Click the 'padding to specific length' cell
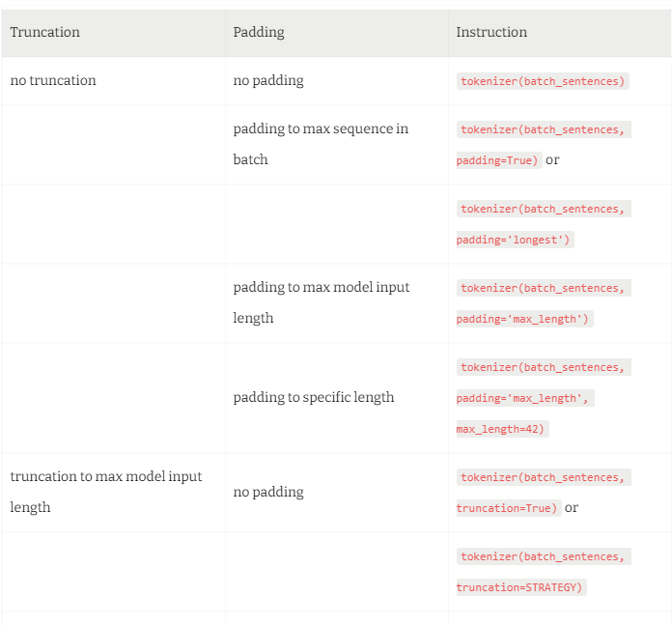Image resolution: width=672 pixels, height=625 pixels. coord(314,397)
